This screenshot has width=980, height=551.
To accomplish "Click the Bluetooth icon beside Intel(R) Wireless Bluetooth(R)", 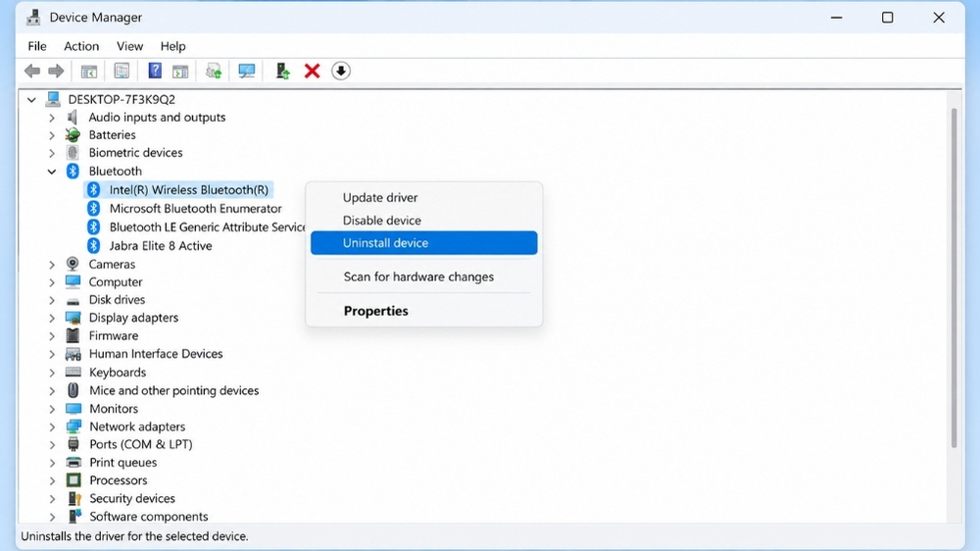I will (94, 189).
